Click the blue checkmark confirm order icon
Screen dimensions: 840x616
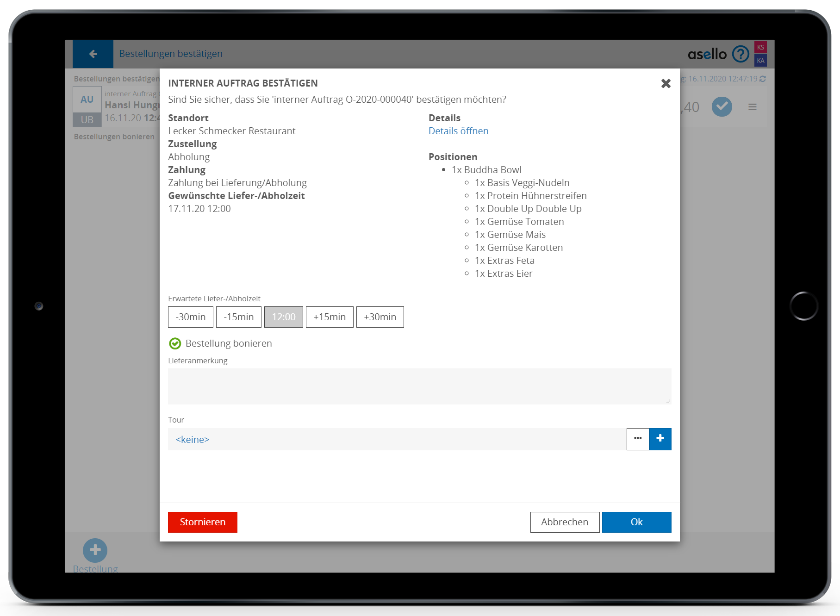tap(722, 107)
